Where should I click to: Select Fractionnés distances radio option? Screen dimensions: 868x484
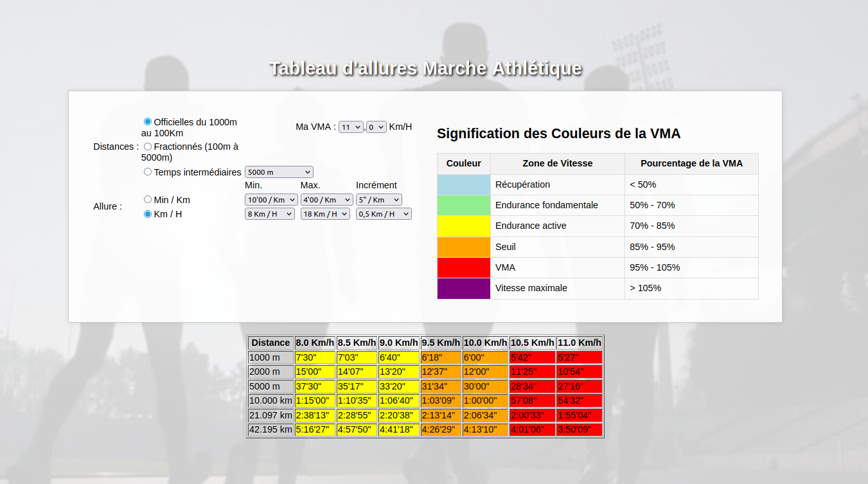click(148, 147)
